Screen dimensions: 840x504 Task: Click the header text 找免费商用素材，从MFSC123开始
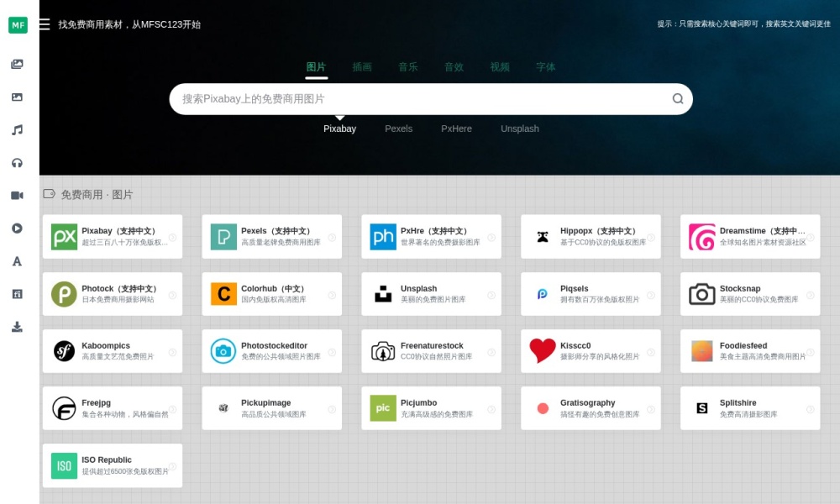click(129, 24)
